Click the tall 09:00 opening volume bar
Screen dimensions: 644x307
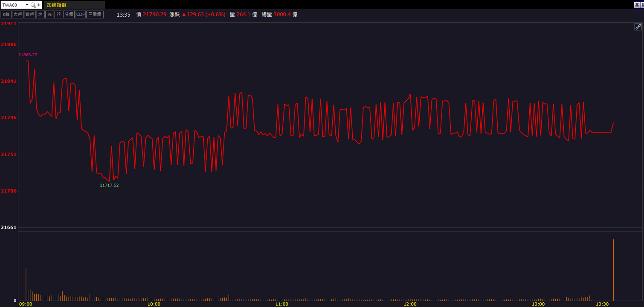pyautogui.click(x=26, y=284)
